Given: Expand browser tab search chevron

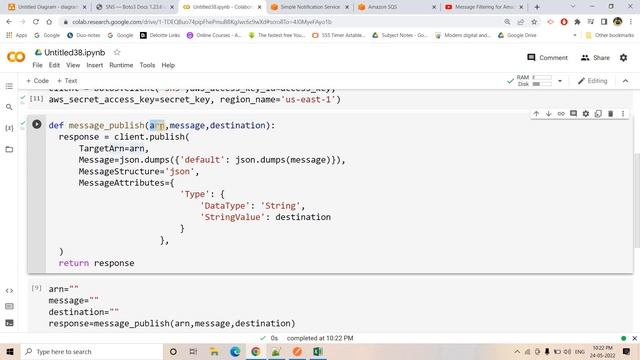Looking at the screenshot, I should point(573,7).
